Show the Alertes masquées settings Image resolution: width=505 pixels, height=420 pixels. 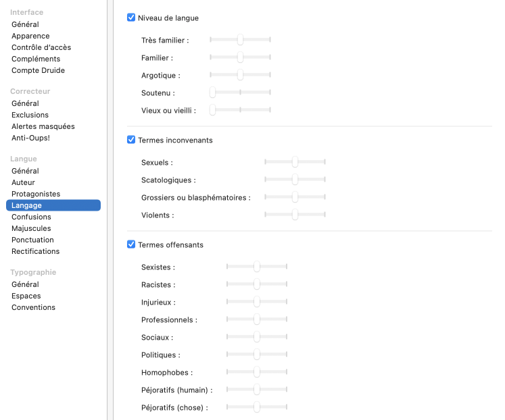coord(43,126)
